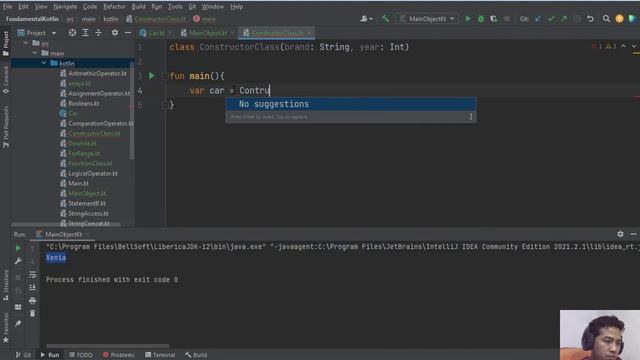This screenshot has width=640, height=360.
Task: Open the Build tool window button
Action: click(x=196, y=355)
